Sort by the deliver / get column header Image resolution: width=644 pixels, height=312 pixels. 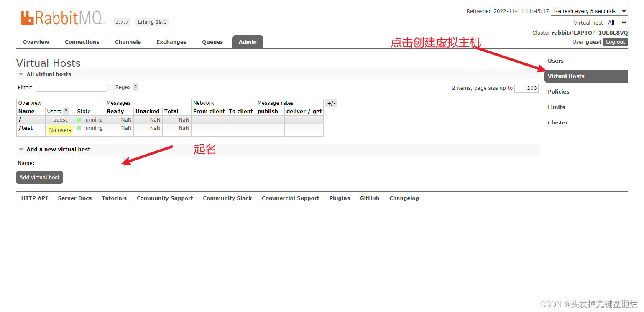pos(304,112)
